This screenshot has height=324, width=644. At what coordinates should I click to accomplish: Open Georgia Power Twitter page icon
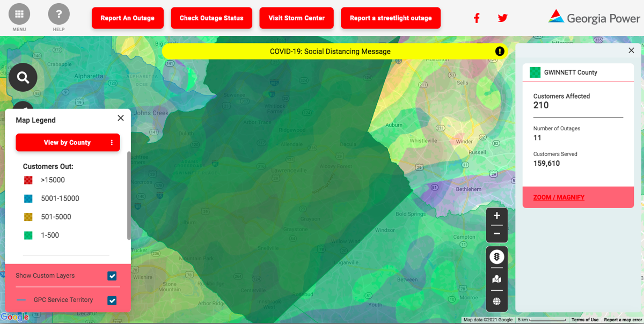502,18
